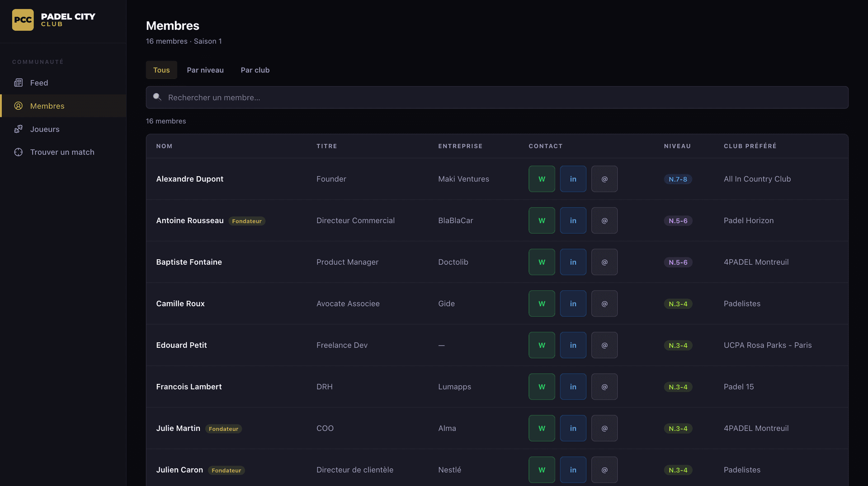868x486 pixels.
Task: Open WhatsApp contact for Camille Roux
Action: pos(542,304)
